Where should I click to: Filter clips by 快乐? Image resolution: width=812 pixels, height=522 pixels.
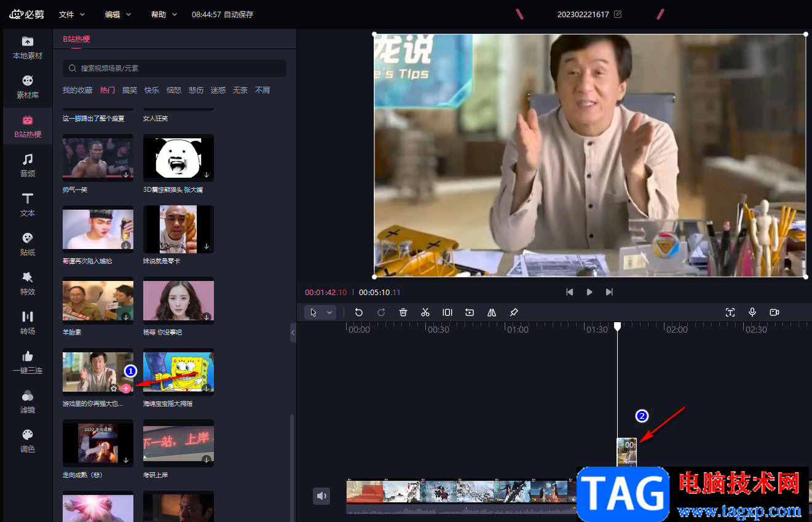click(152, 90)
